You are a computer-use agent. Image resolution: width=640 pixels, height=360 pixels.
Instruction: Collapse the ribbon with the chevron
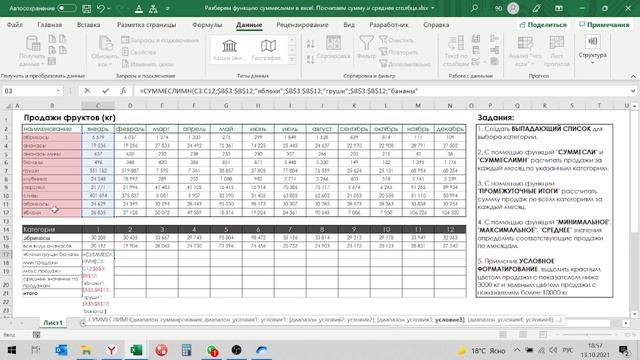tap(633, 76)
